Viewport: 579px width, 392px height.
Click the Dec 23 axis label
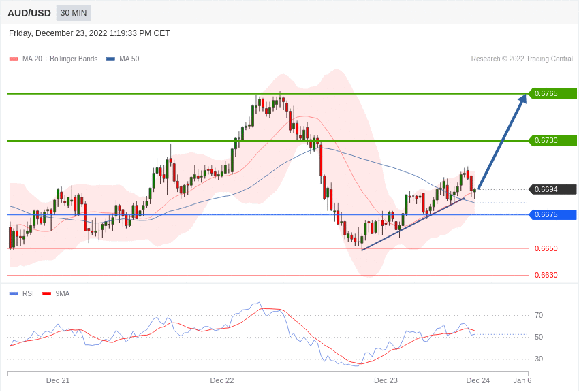pyautogui.click(x=386, y=380)
